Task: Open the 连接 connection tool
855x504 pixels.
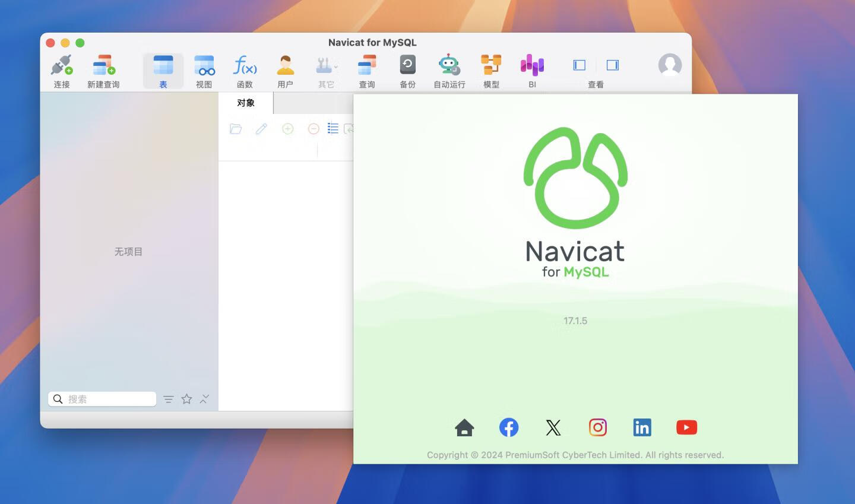Action: pyautogui.click(x=62, y=71)
